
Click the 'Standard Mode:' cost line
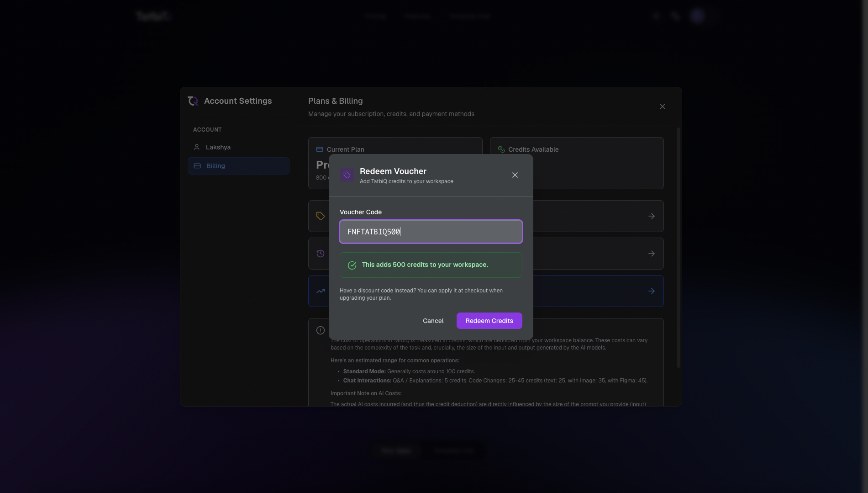[x=409, y=371]
